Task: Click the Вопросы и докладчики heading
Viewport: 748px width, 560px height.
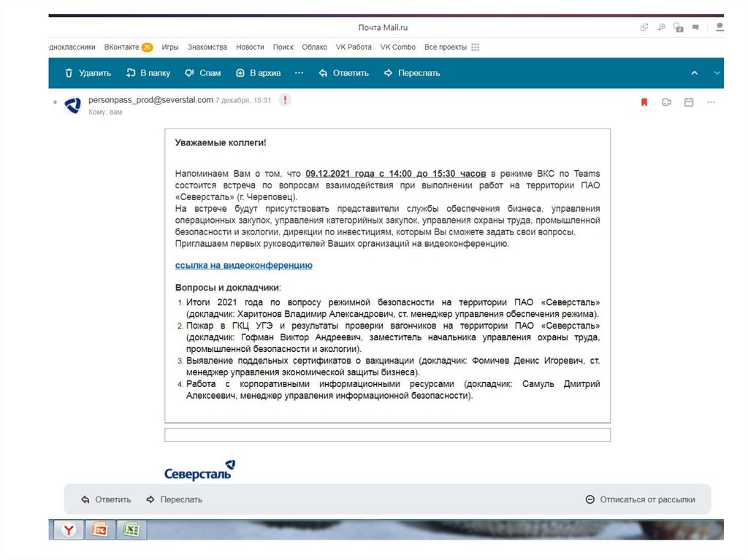Action: tap(228, 288)
